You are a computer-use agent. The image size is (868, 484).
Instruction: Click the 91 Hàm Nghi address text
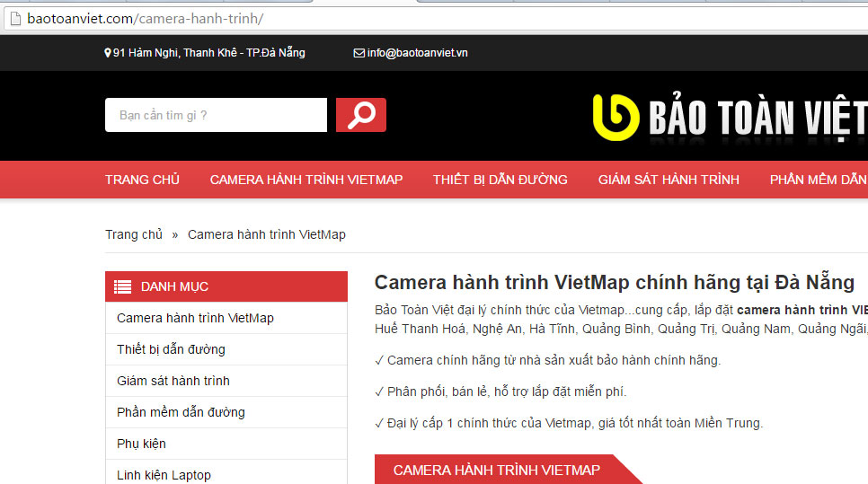[x=208, y=53]
